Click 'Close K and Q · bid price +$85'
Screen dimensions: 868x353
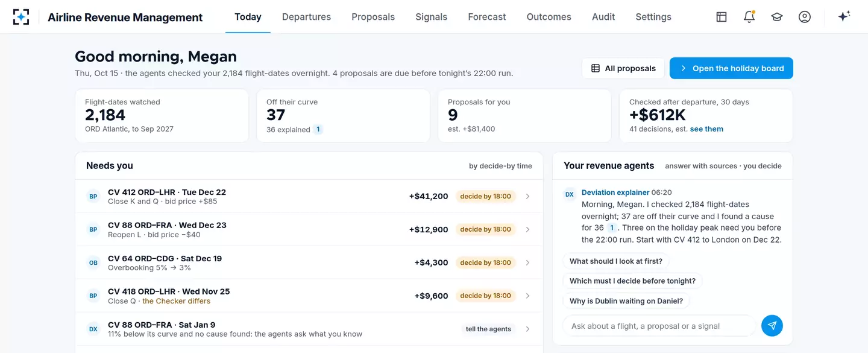[x=163, y=202]
